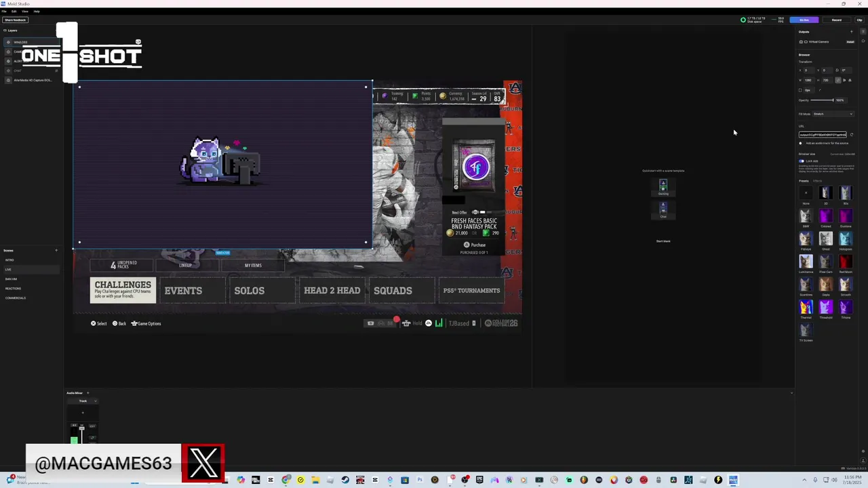Select the REACTIONS scene

click(x=31, y=288)
